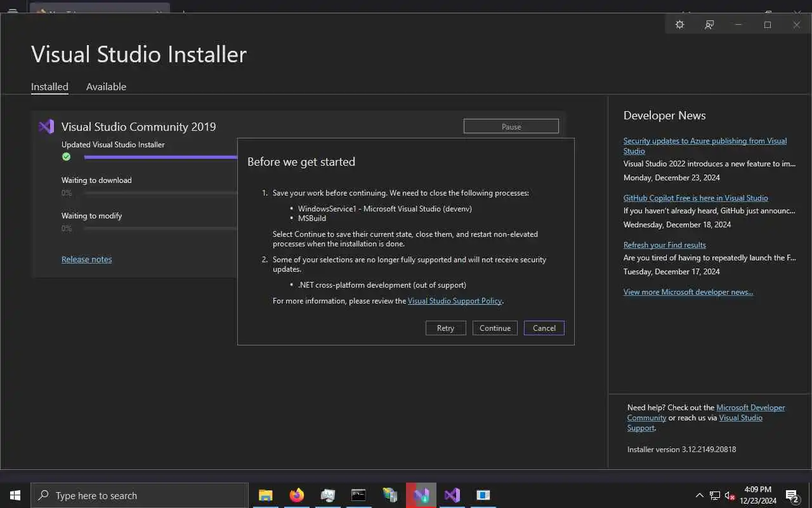
Task: Open the Release notes link
Action: (86, 259)
